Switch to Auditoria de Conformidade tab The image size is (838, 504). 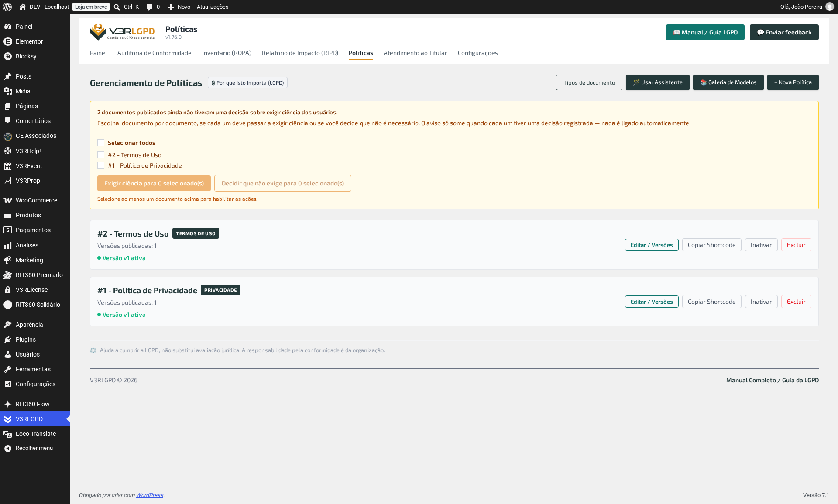tap(155, 53)
